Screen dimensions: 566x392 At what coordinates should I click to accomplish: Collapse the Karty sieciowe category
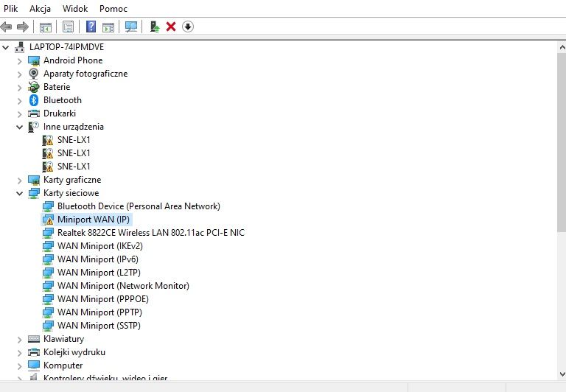tap(19, 194)
